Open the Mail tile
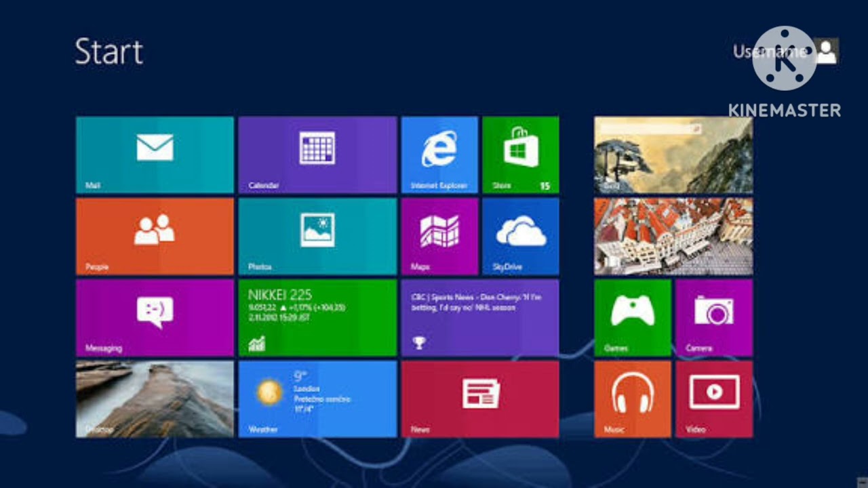The width and height of the screenshot is (868, 488). 155,155
